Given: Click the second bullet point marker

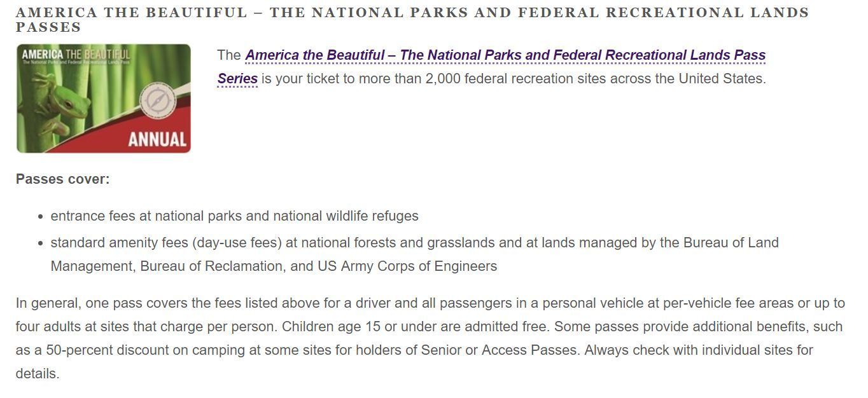Looking at the screenshot, I should (x=41, y=244).
